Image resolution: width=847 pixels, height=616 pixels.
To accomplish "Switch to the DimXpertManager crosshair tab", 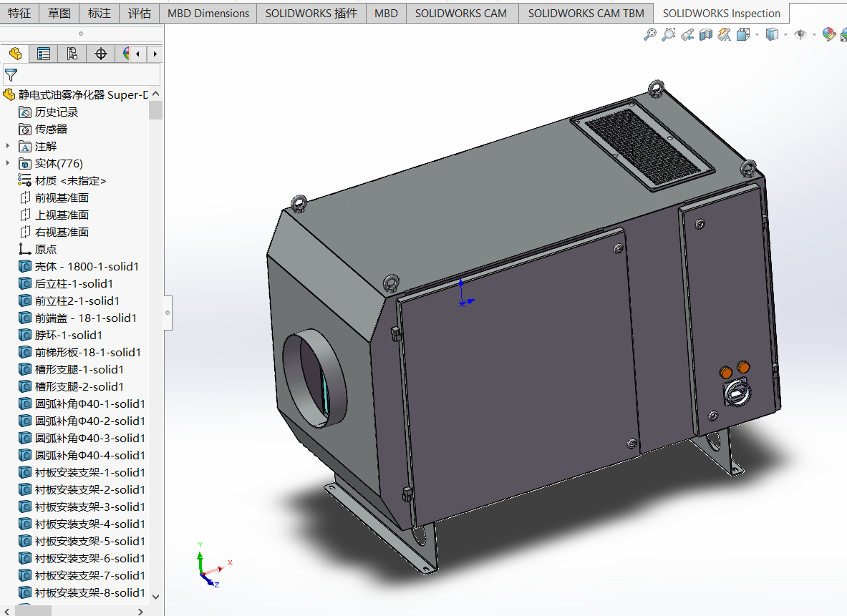I will (x=101, y=54).
